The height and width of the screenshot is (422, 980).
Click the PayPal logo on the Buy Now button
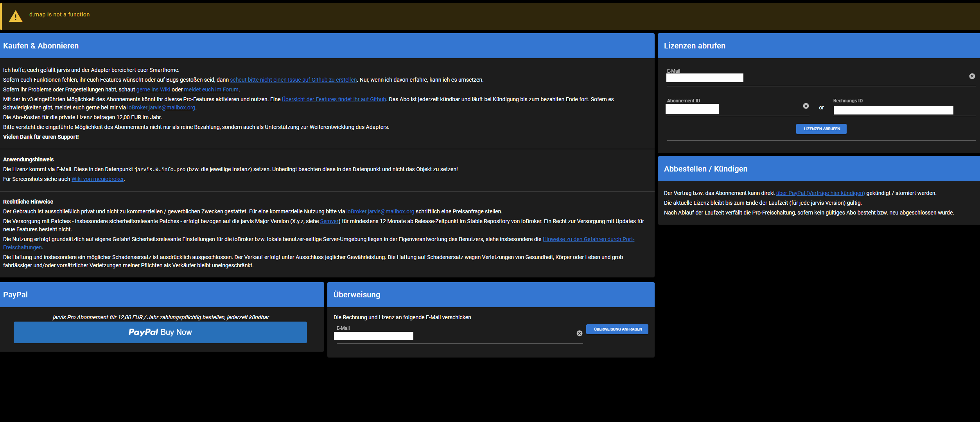click(x=143, y=332)
